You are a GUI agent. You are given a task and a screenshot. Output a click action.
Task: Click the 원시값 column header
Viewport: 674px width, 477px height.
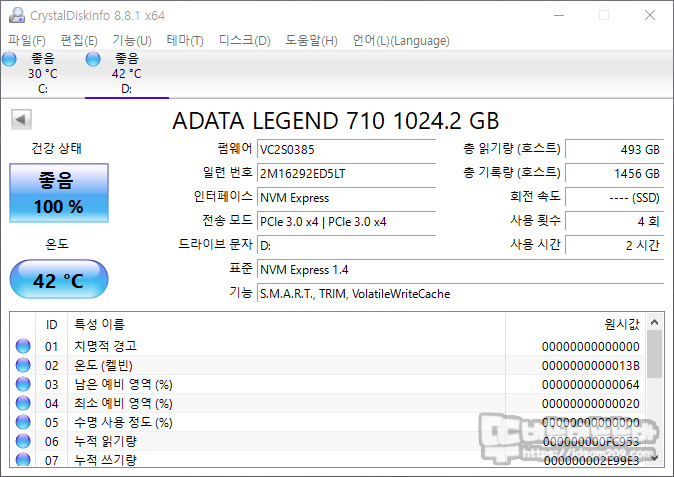pyautogui.click(x=576, y=324)
